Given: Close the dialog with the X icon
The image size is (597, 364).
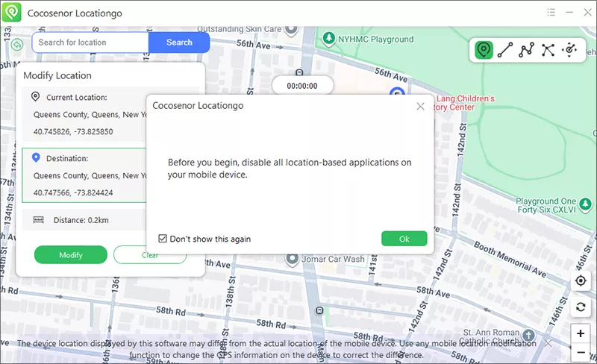Looking at the screenshot, I should 420,106.
